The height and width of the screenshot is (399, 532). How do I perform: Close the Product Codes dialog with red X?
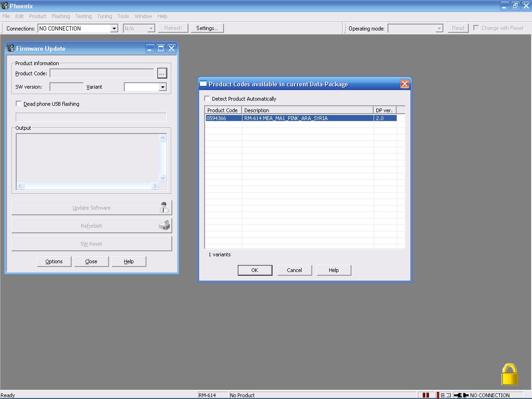coord(405,84)
